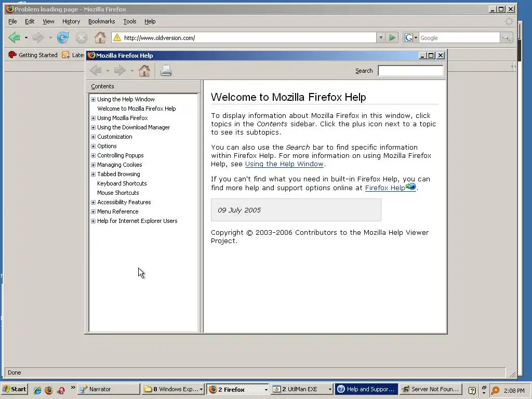Click the Stop button in the Firefox browser toolbar
This screenshot has height=399, width=532.
point(82,37)
